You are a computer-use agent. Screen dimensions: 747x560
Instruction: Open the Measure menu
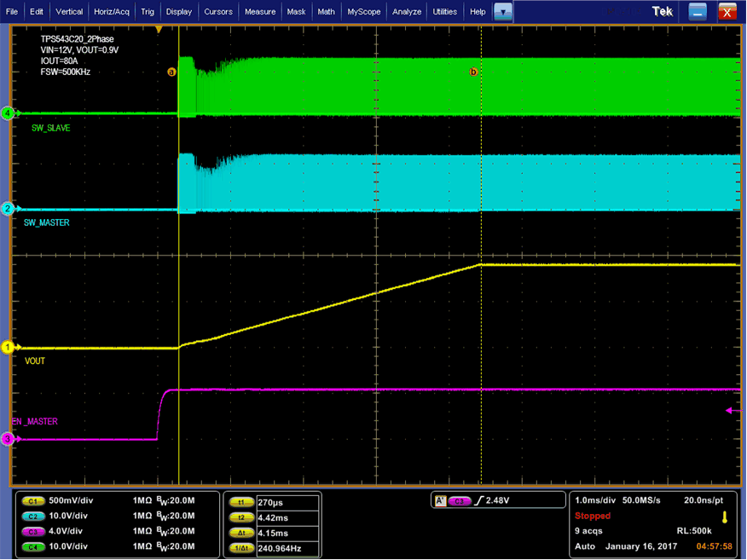coord(259,12)
